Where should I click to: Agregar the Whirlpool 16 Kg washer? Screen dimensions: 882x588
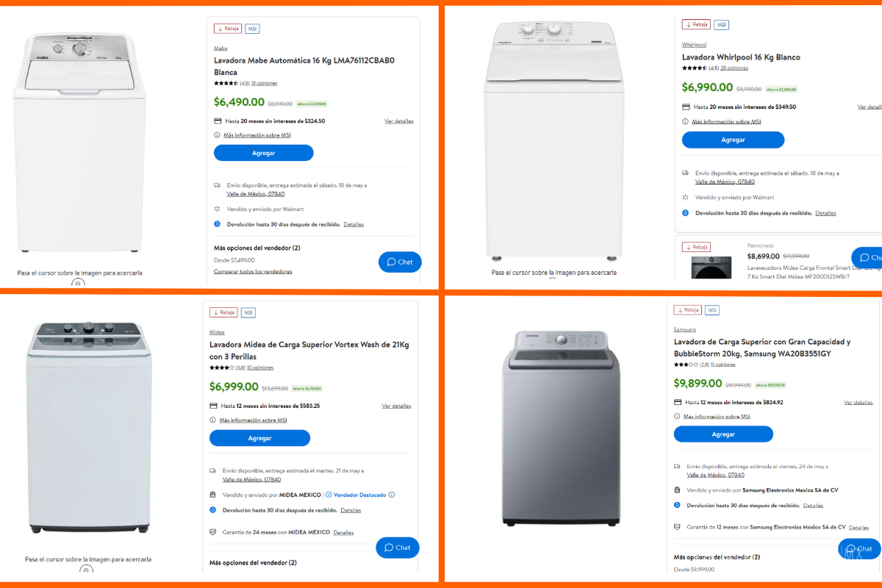pos(733,139)
